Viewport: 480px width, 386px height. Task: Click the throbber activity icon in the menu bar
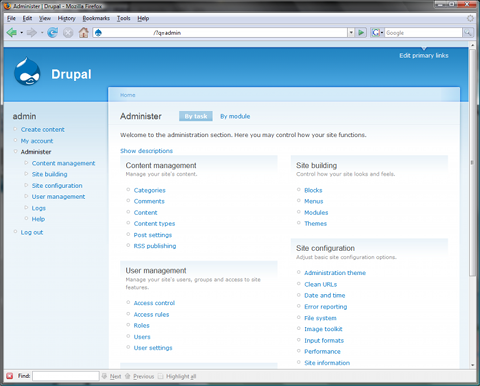click(x=470, y=18)
